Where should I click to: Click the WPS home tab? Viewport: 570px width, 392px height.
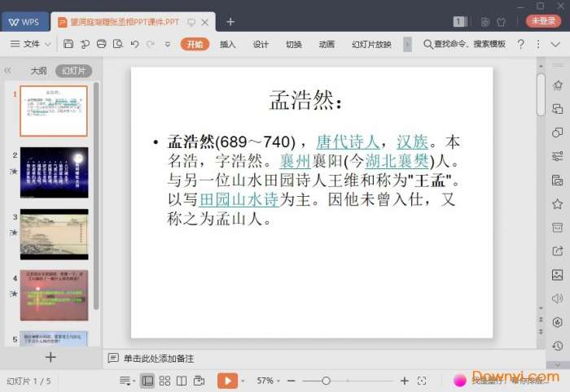(x=24, y=22)
